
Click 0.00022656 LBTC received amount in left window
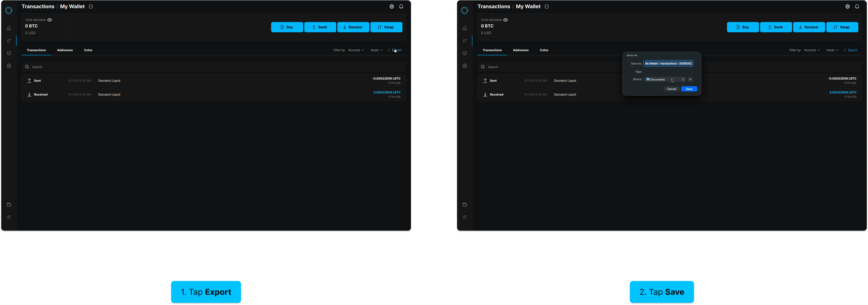tap(387, 92)
